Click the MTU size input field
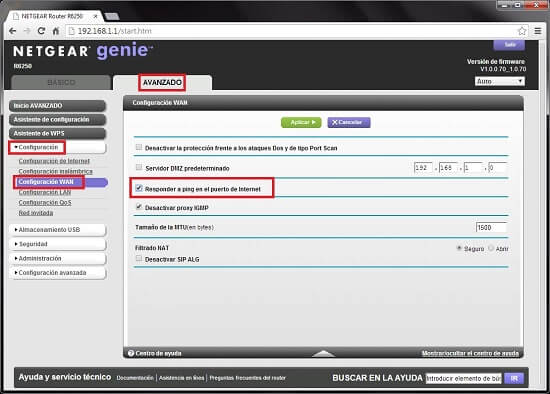Viewport: 550px width, 394px height. pyautogui.click(x=491, y=227)
